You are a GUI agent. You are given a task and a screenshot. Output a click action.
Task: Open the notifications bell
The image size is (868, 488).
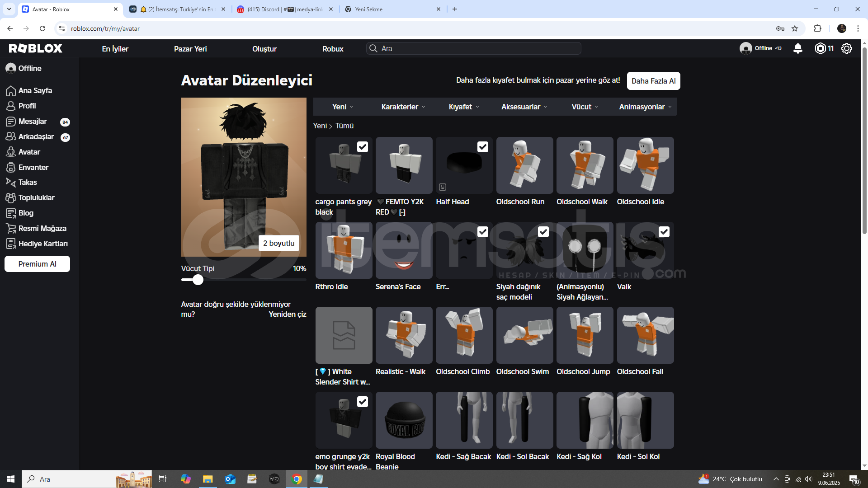tap(798, 48)
